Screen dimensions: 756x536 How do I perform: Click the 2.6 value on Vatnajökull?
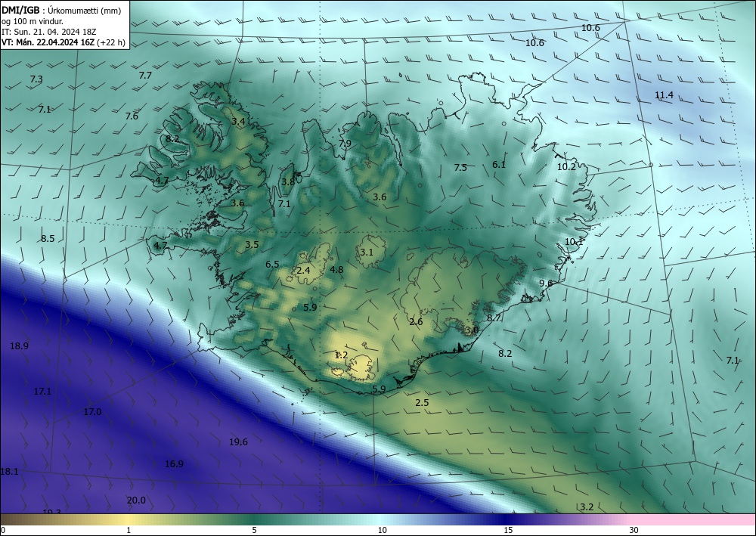[416, 322]
